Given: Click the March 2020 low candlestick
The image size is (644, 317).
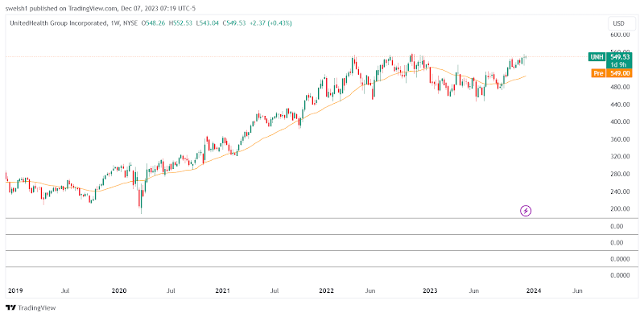Looking at the screenshot, I should point(142,200).
